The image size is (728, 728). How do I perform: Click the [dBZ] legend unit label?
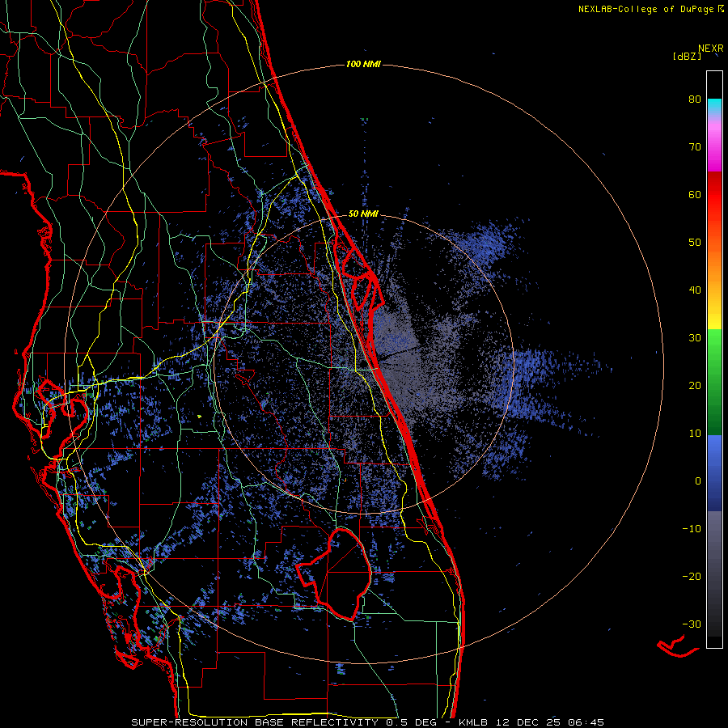(687, 57)
